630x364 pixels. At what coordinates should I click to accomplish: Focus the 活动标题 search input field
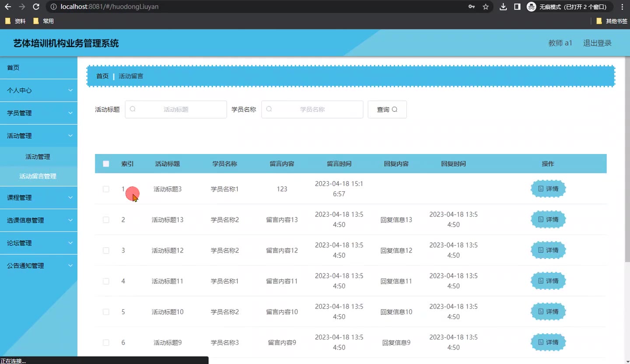(176, 109)
